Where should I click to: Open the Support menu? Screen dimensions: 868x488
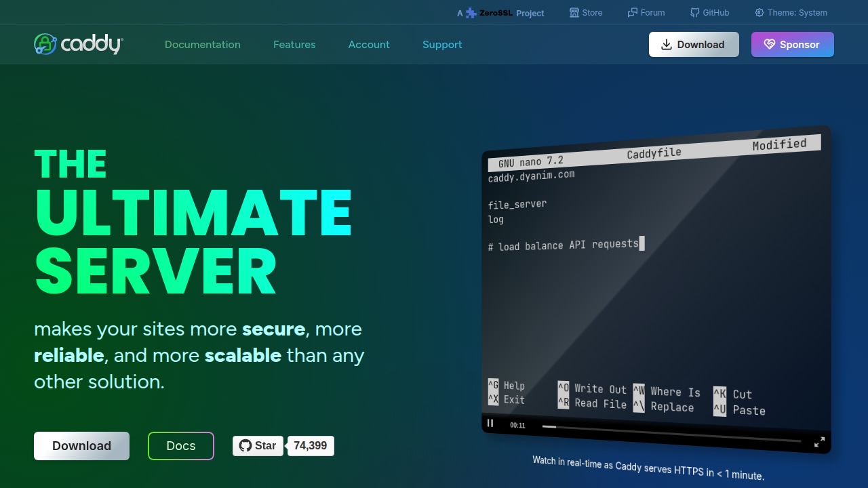(x=442, y=45)
